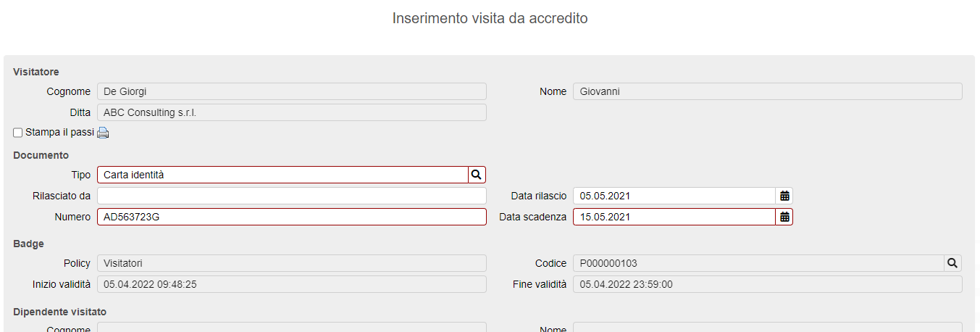
Task: Click the Data rilascio field 05.05.2021
Action: (x=674, y=196)
